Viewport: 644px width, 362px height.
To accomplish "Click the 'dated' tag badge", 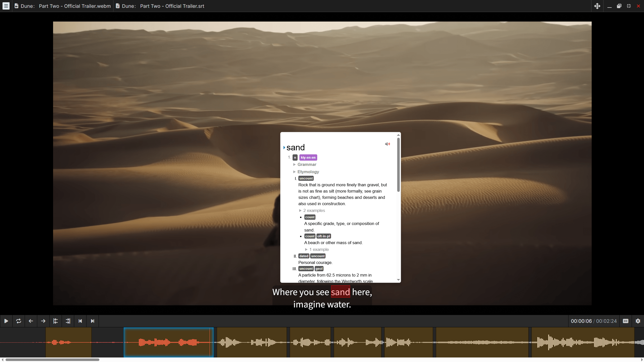I will [x=304, y=256].
